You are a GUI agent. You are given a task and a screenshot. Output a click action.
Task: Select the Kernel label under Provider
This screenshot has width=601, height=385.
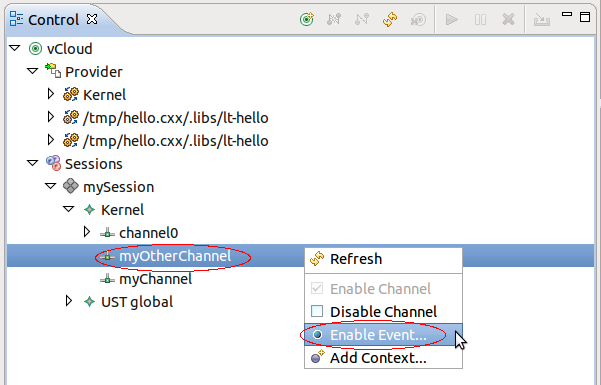[104, 95]
